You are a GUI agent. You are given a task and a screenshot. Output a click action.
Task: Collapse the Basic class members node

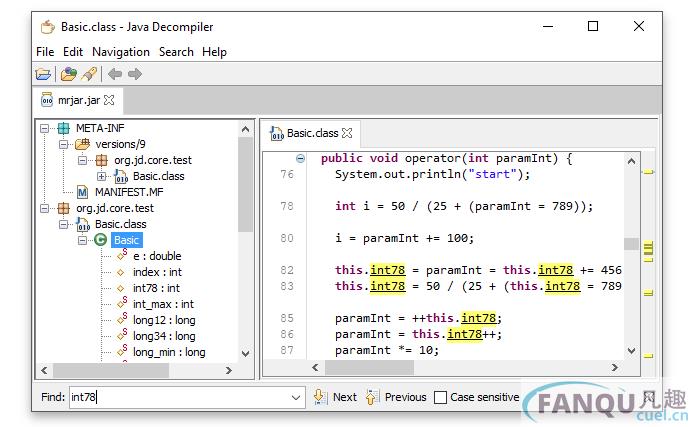tap(83, 240)
